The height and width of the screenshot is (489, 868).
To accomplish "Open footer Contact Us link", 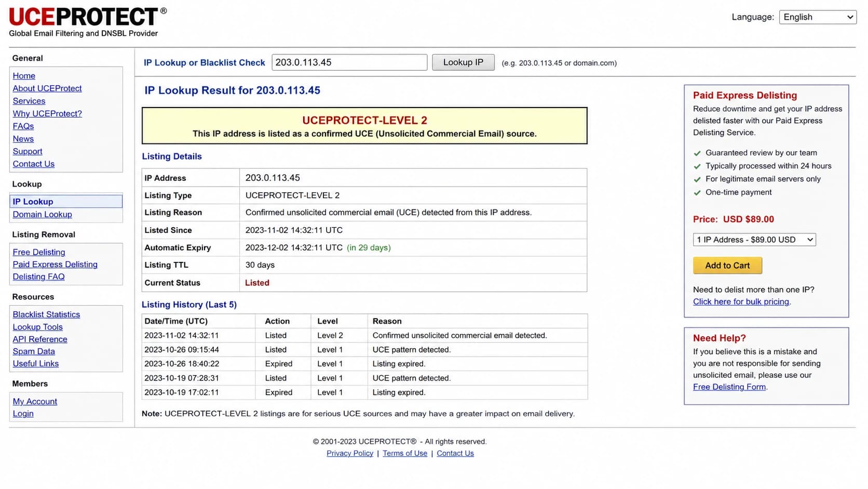I will (455, 454).
